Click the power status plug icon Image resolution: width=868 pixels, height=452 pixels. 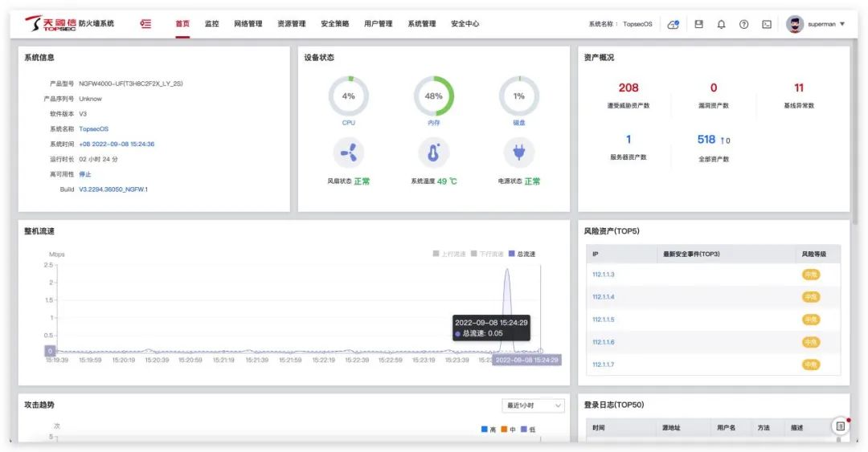coord(519,153)
